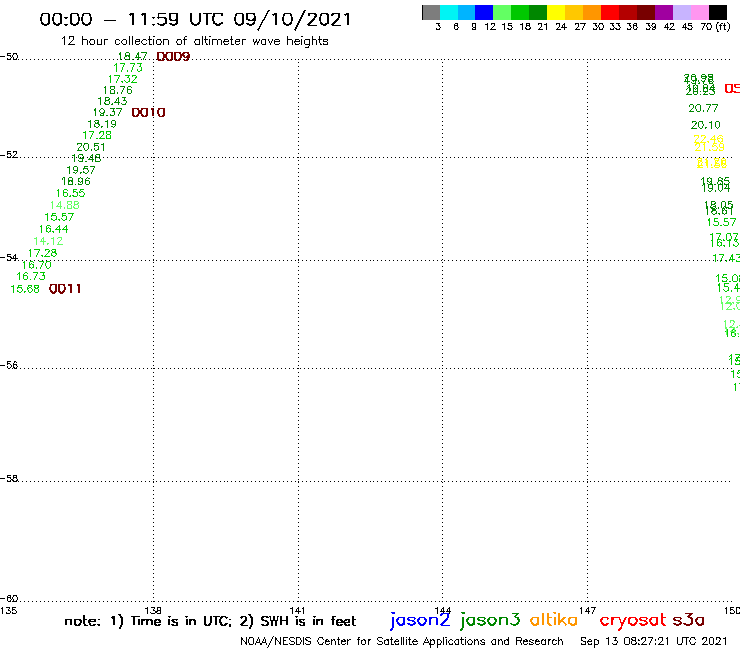This screenshot has height=650, width=740.
Task: Select the cyan swatch in the legend
Action: (x=449, y=12)
